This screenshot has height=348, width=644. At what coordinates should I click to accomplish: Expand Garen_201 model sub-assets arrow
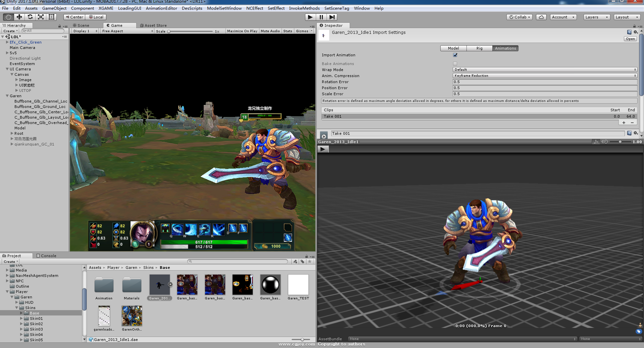pyautogui.click(x=170, y=284)
